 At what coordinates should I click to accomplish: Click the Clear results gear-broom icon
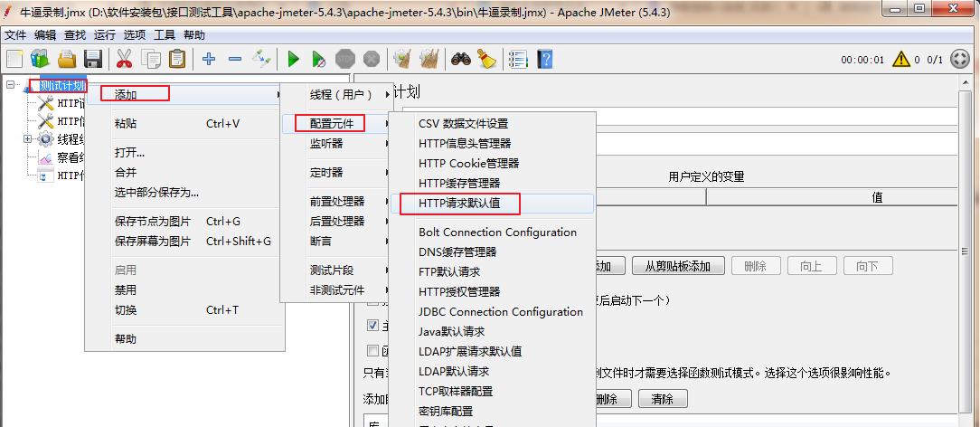(x=402, y=60)
